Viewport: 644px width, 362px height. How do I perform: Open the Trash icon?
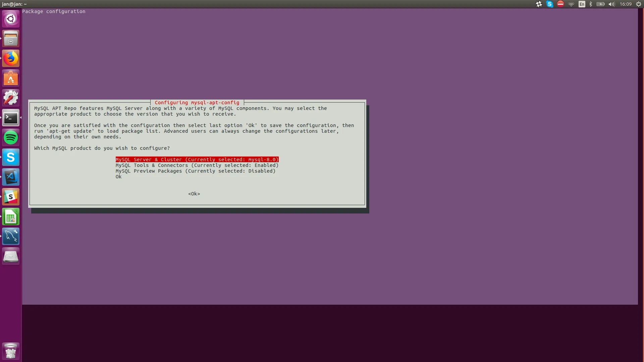pos(11,351)
